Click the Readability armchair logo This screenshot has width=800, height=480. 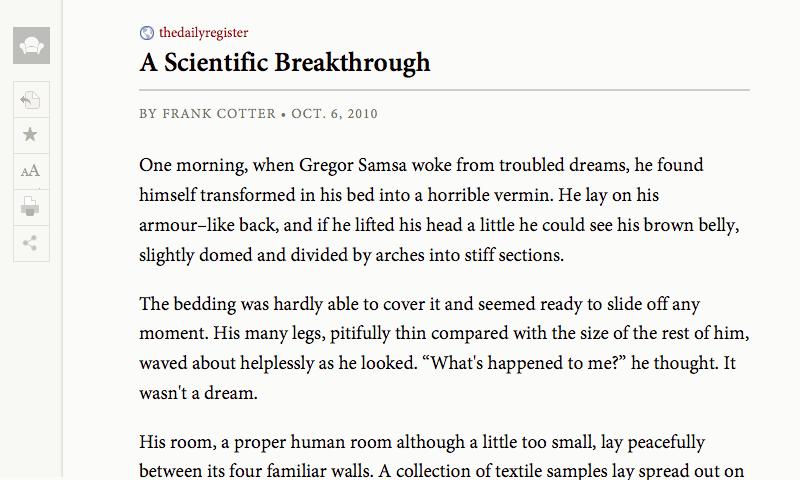(x=31, y=45)
